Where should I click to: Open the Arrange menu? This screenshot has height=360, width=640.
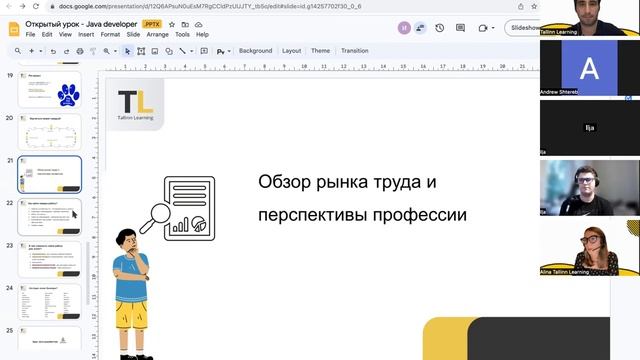tap(158, 35)
